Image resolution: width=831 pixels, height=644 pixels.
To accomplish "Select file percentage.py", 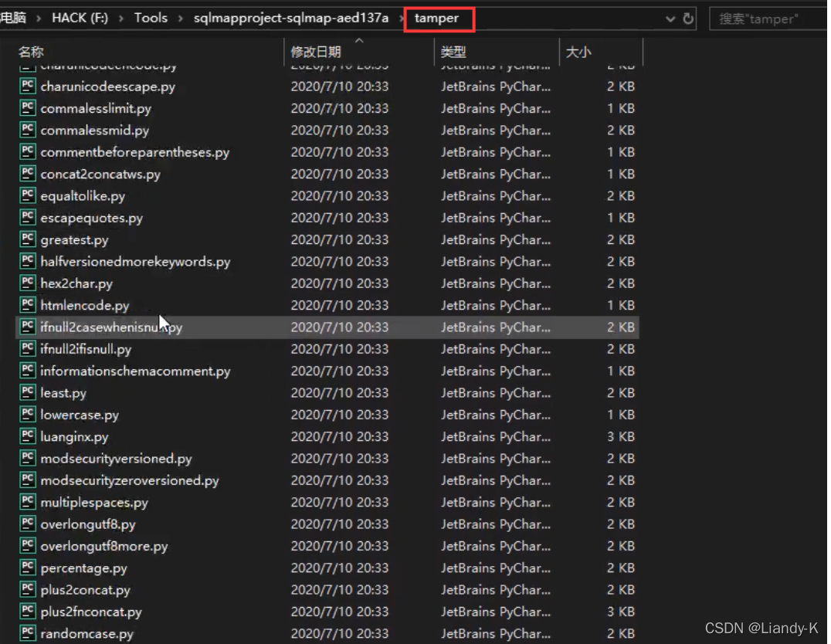I will tap(83, 568).
